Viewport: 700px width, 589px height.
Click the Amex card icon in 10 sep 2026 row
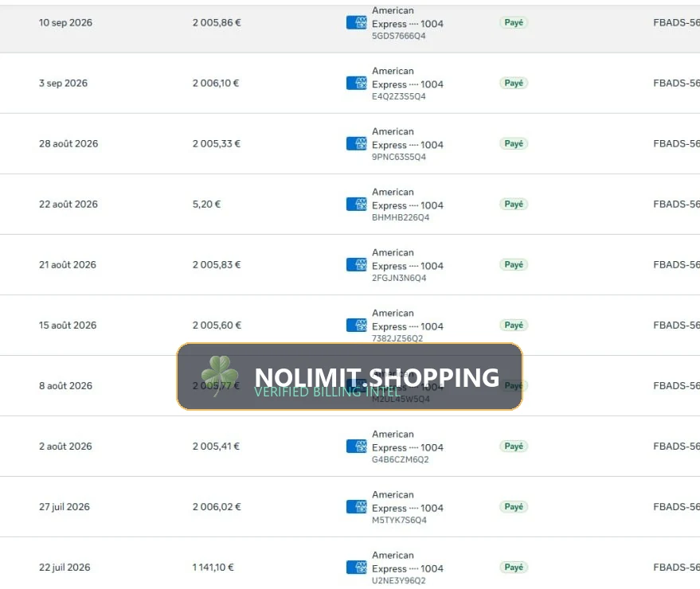(x=356, y=22)
